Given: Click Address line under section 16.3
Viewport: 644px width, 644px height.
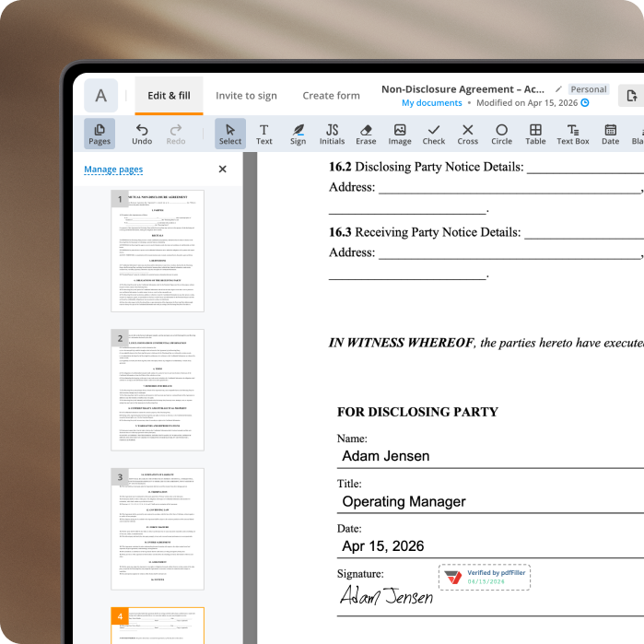Looking at the screenshot, I should point(509,253).
